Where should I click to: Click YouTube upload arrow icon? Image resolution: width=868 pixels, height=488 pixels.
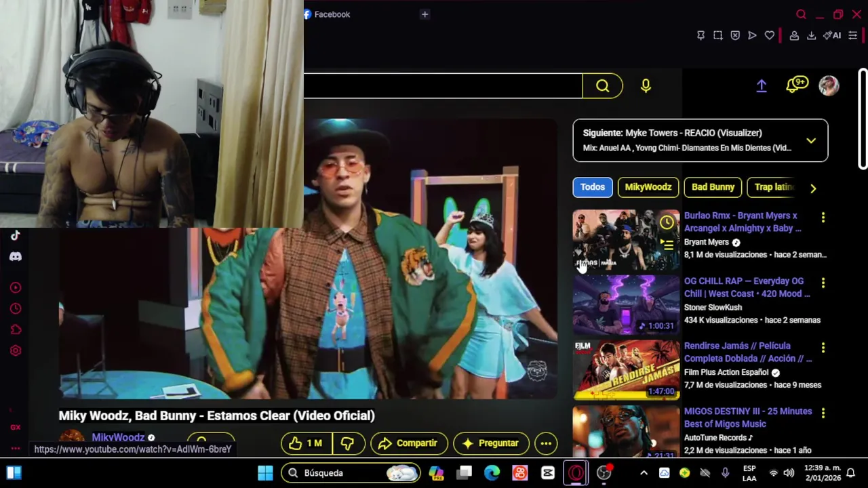(762, 85)
